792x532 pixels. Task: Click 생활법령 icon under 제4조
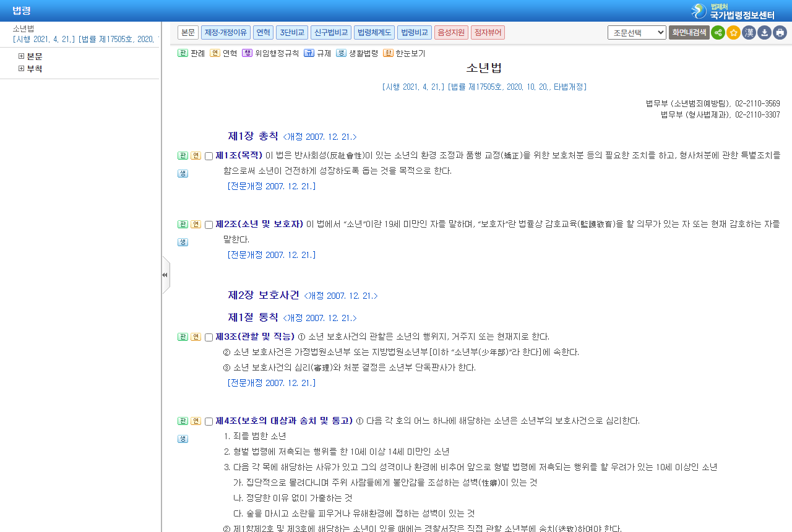(183, 439)
